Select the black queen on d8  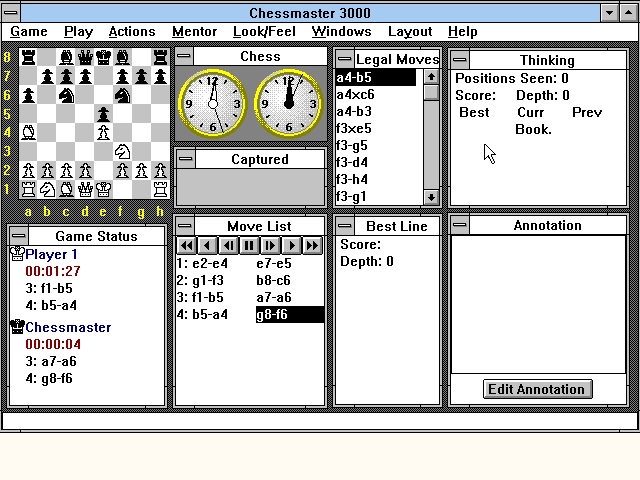pos(84,57)
